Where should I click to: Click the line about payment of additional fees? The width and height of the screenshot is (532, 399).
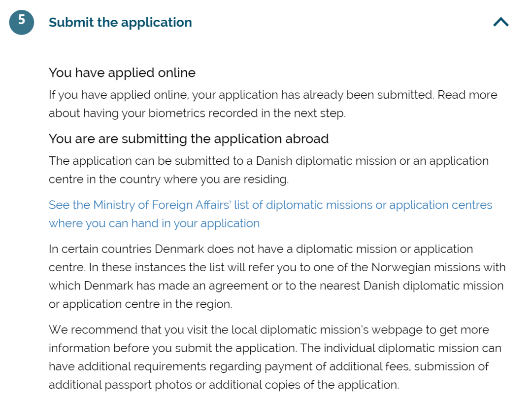(x=268, y=366)
